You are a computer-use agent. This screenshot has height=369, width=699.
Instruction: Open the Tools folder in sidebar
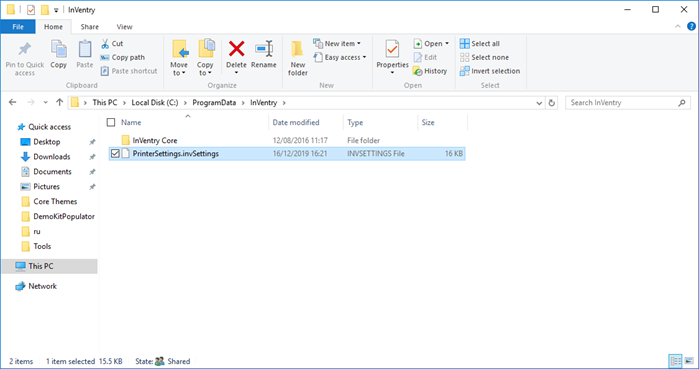click(x=42, y=246)
